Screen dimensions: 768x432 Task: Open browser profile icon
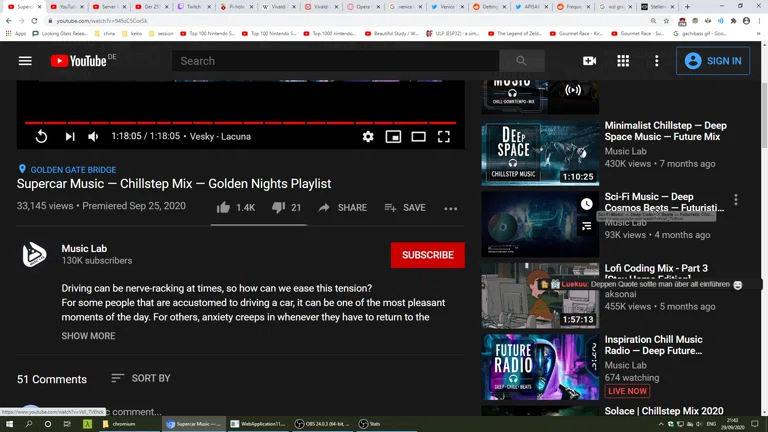[746, 21]
